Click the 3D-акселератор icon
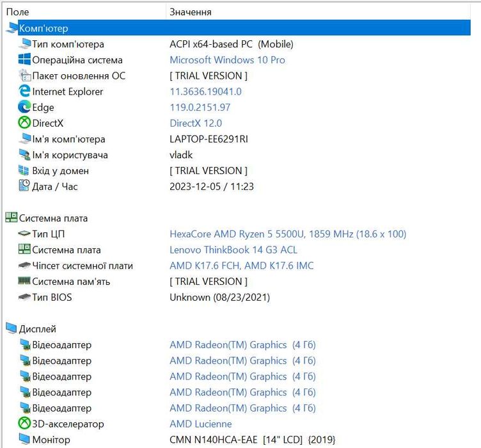Image resolution: width=481 pixels, height=448 pixels. pos(24,424)
